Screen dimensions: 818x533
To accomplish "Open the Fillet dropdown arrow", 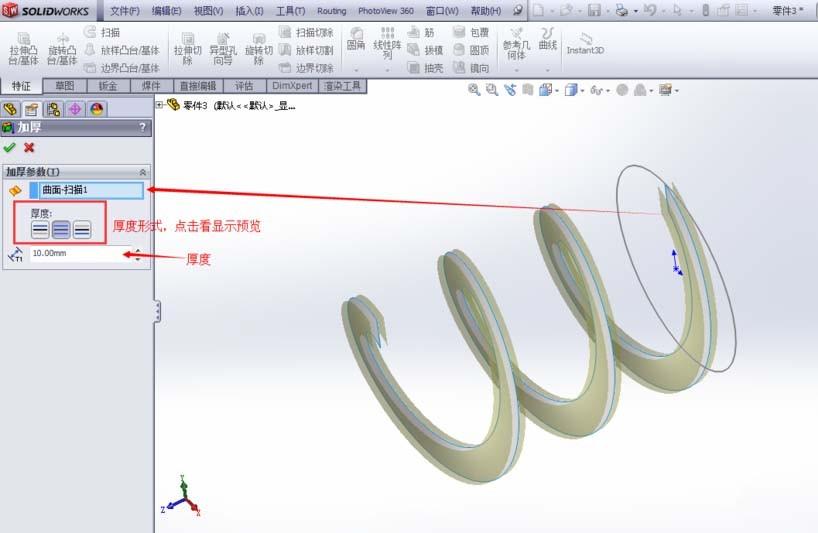I will [356, 70].
